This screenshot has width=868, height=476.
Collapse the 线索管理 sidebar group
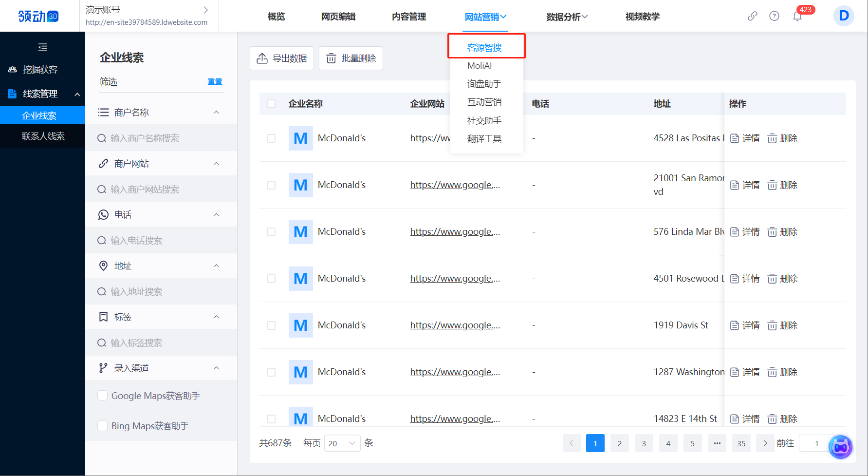click(x=77, y=94)
